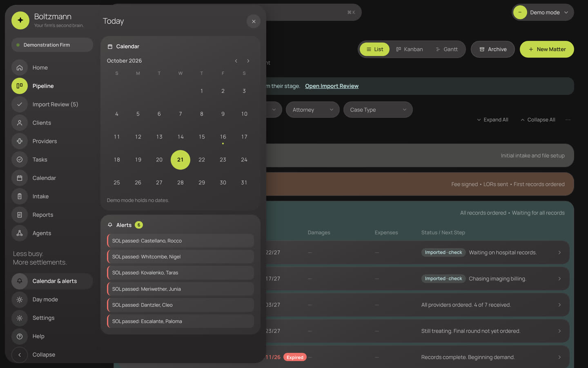This screenshot has height=368, width=588.
Task: Open the Settings gear icon
Action: coord(20,318)
